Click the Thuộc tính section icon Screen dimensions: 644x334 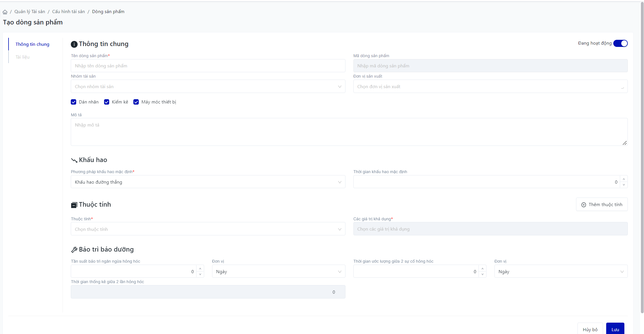click(74, 205)
